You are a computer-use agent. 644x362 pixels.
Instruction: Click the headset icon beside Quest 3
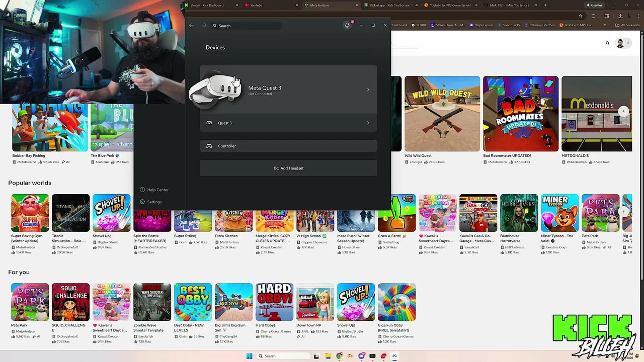209,123
